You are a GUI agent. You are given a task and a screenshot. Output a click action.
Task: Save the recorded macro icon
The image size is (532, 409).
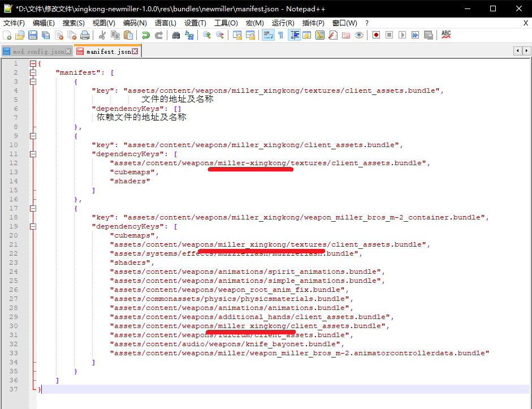tap(428, 35)
